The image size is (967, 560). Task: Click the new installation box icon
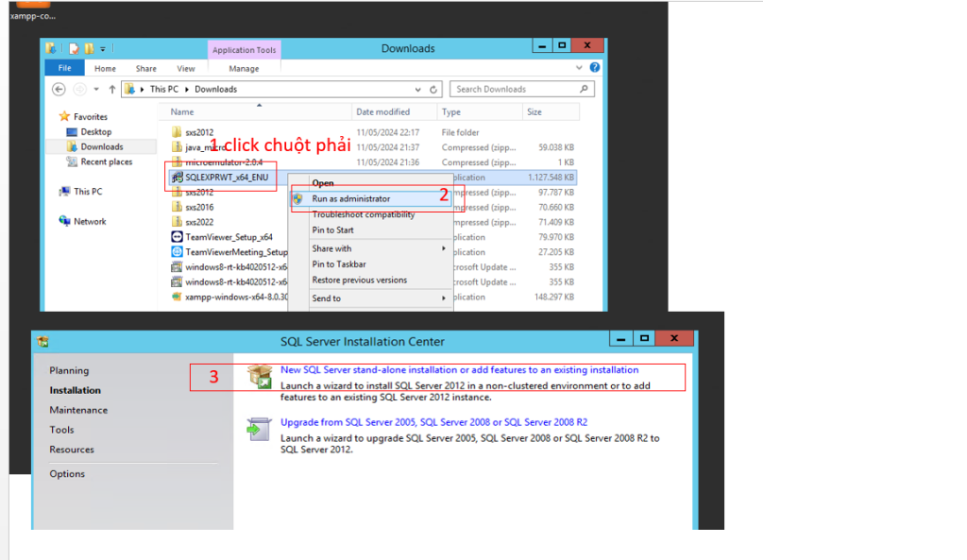[260, 377]
